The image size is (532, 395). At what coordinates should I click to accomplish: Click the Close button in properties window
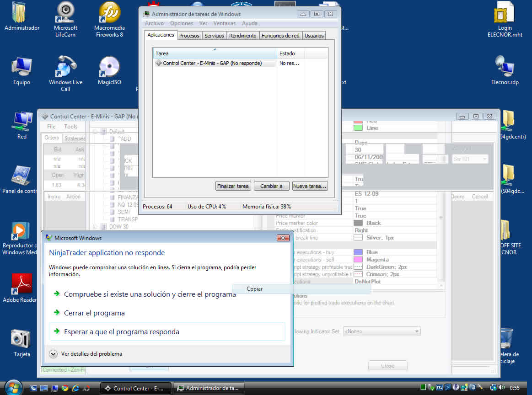[387, 366]
